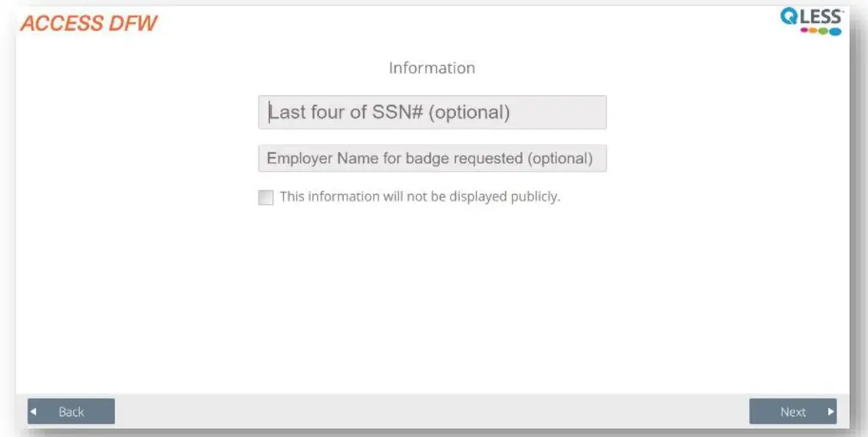Click the gray LESS lettering in the logo
This screenshot has width=868, height=437.
click(x=821, y=17)
